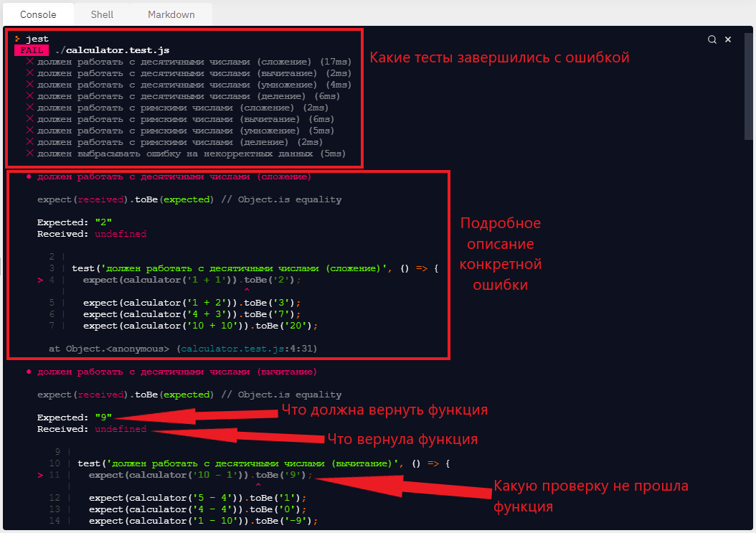The image size is (756, 533).
Task: Clear the console output
Action: (x=728, y=39)
